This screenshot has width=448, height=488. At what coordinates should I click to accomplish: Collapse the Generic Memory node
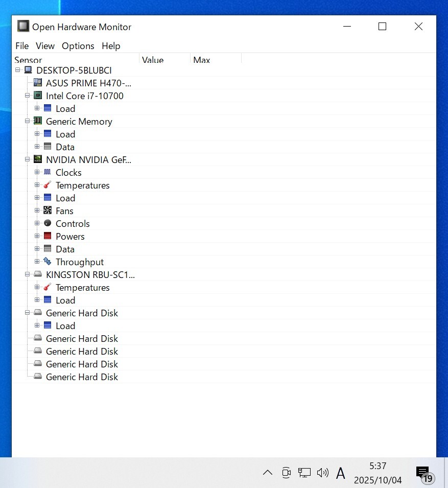tap(28, 121)
